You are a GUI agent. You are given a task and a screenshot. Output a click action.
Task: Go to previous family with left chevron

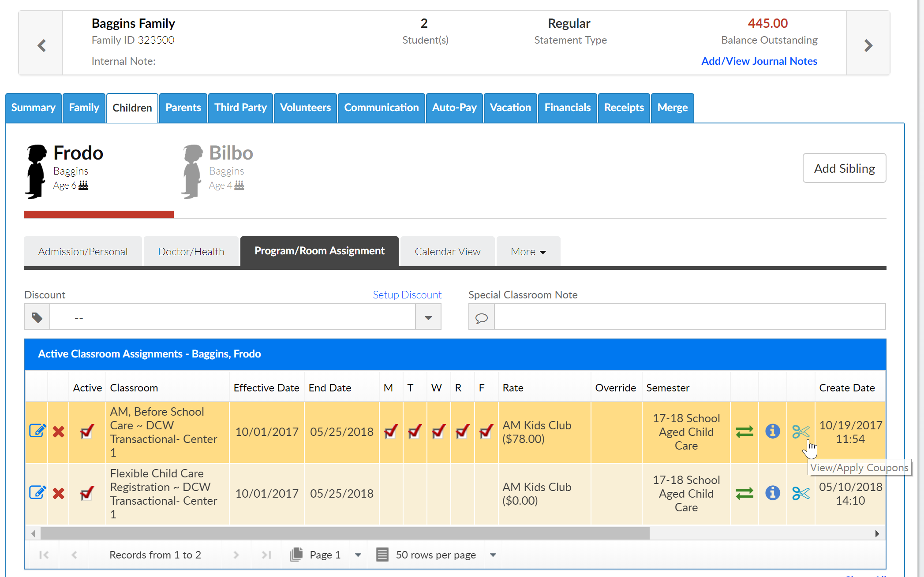point(41,45)
